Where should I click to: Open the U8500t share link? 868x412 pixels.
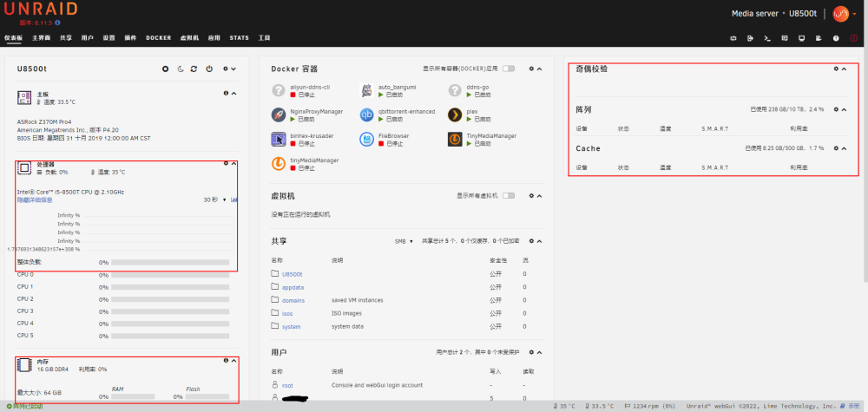point(293,274)
